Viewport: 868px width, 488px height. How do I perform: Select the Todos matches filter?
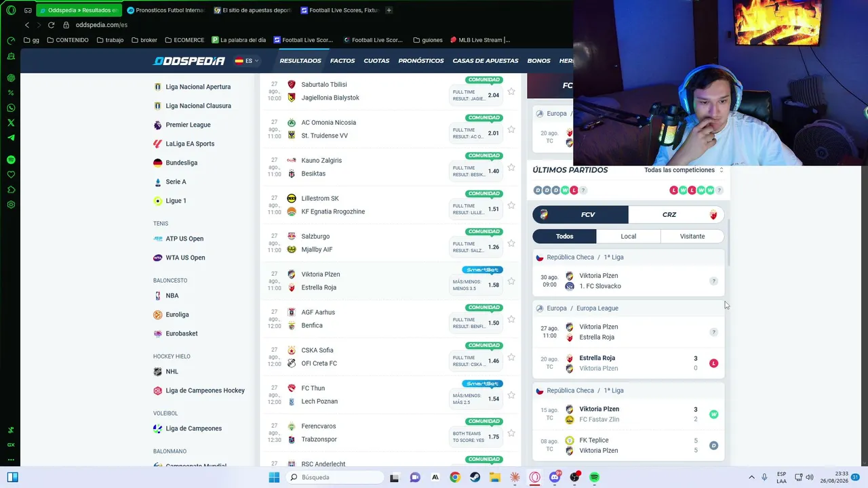click(564, 237)
